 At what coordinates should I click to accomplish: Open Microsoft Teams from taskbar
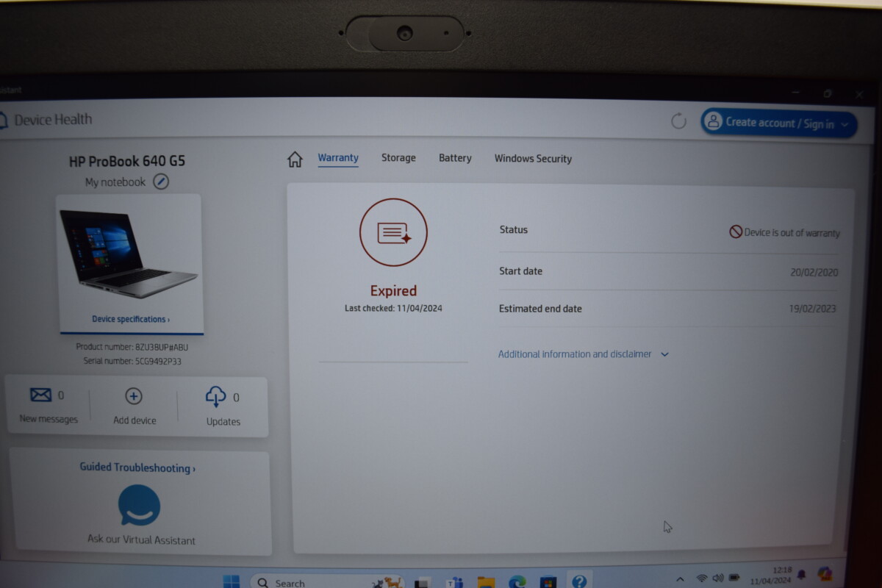[x=454, y=583]
